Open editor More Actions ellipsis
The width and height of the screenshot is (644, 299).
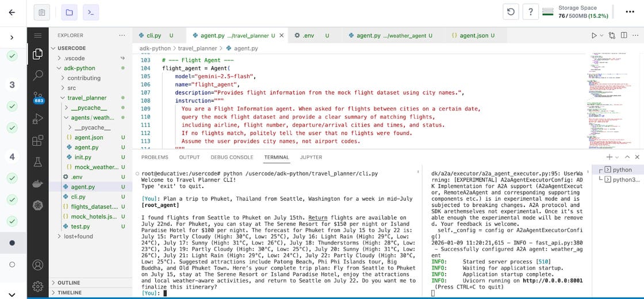[636, 36]
